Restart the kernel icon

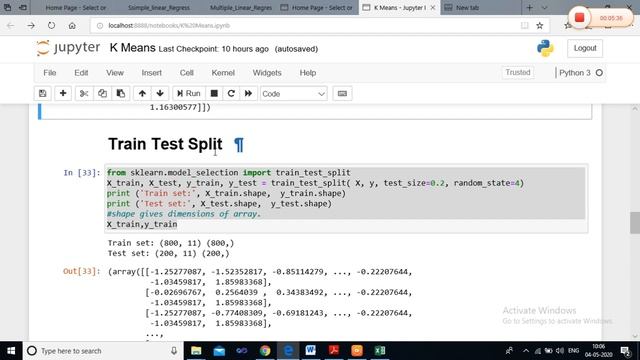(231, 93)
